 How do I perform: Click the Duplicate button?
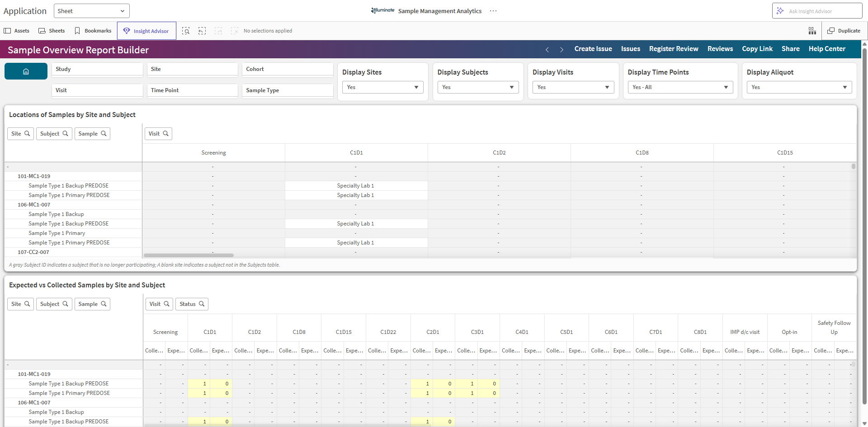[844, 31]
